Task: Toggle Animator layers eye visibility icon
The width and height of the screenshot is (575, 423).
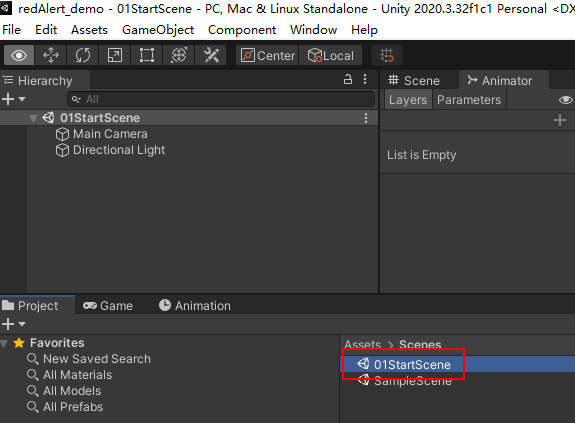Action: coord(565,100)
